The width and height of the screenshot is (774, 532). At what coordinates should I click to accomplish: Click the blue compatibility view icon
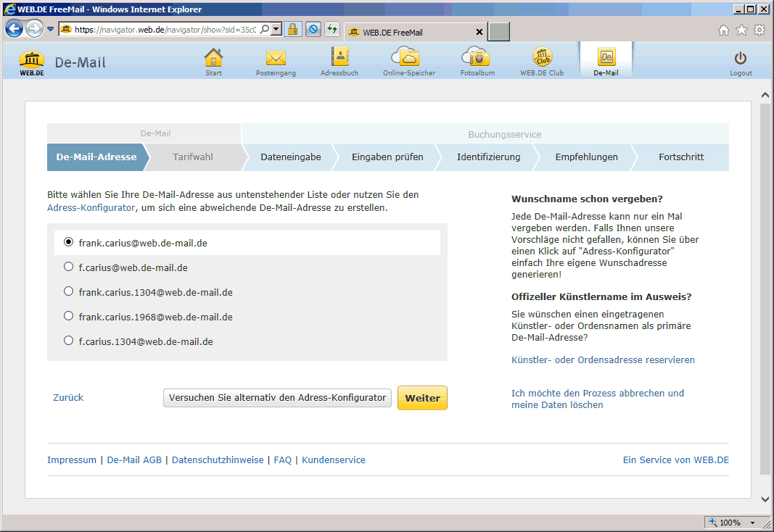313,30
